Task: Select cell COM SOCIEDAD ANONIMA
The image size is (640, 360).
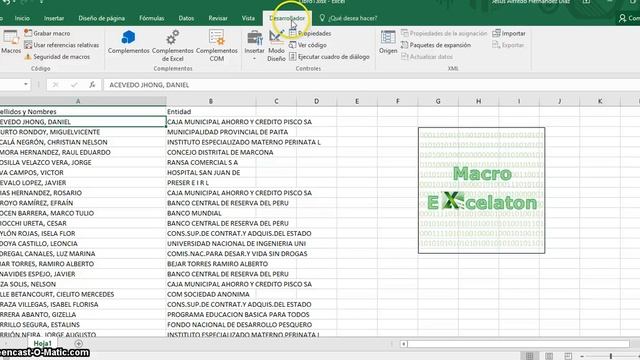Action: [x=211, y=294]
